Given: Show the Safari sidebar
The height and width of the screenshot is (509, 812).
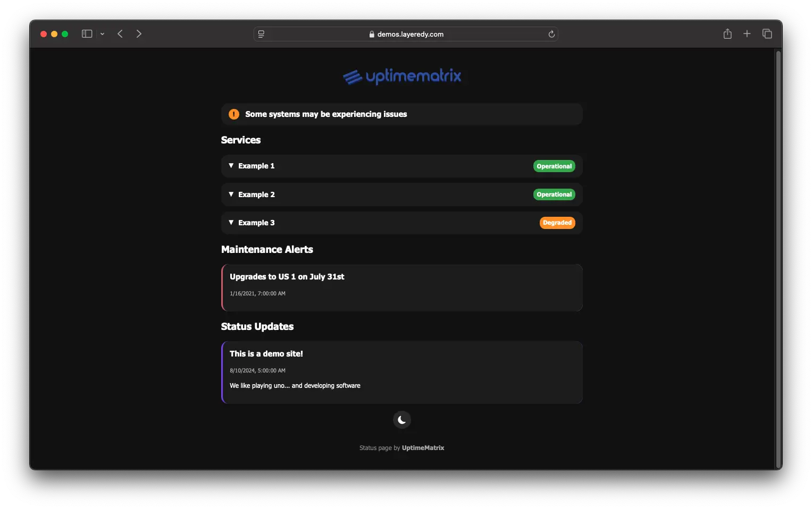Looking at the screenshot, I should click(x=87, y=34).
